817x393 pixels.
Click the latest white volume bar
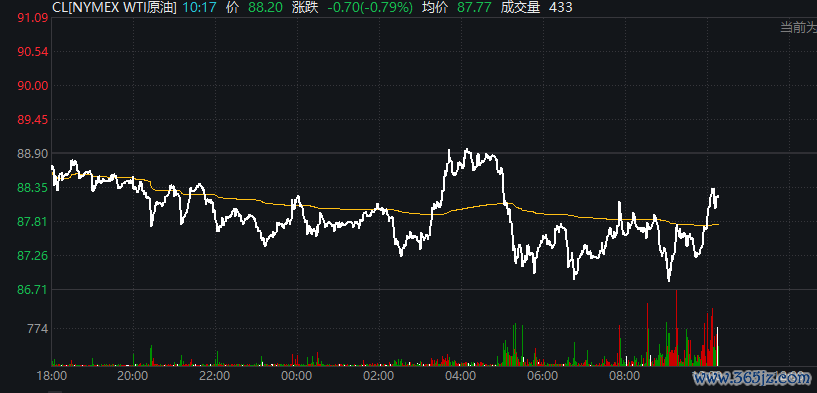(x=717, y=346)
